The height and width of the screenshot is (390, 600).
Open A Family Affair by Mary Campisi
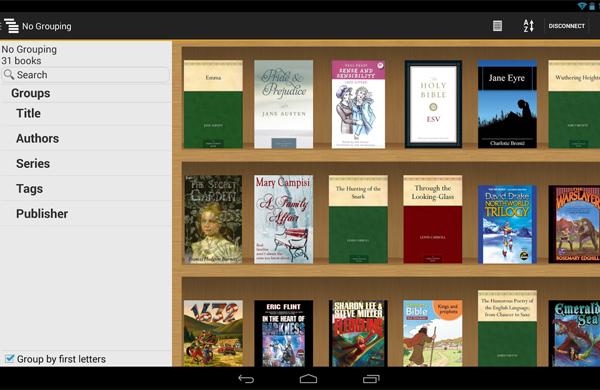coord(284,219)
